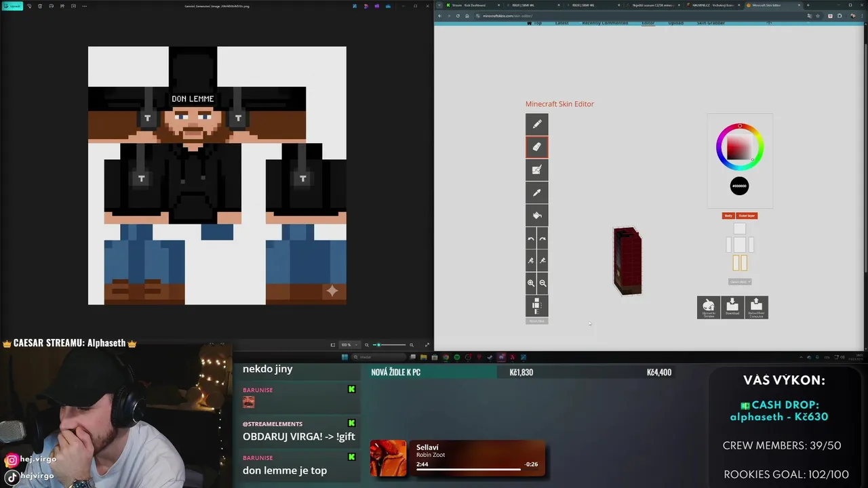Screen dimensions: 868x488
Task: Select the Eraser tool in skin editor
Action: click(x=536, y=146)
